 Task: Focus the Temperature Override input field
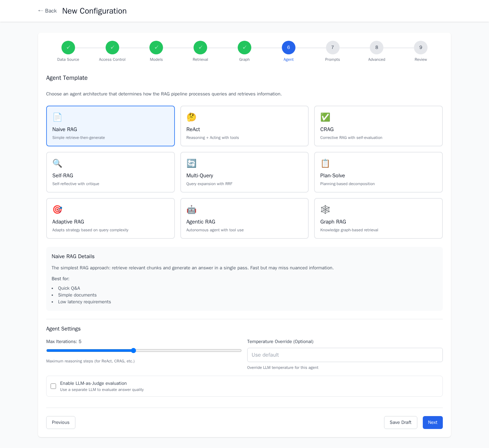[x=345, y=355]
